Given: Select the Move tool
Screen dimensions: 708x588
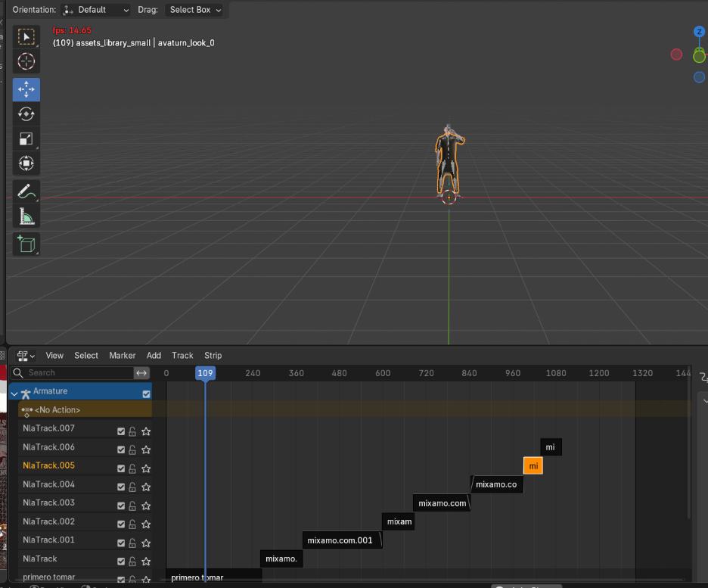Looking at the screenshot, I should [x=26, y=89].
